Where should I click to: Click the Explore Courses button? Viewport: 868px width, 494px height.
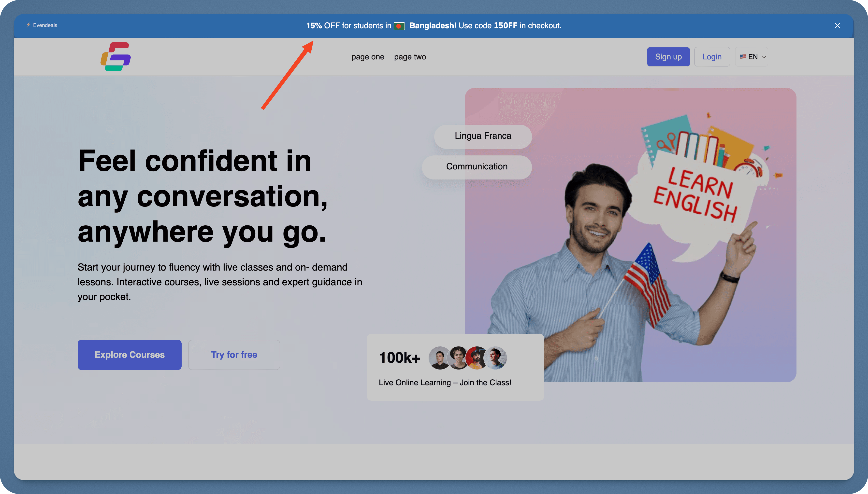(129, 355)
